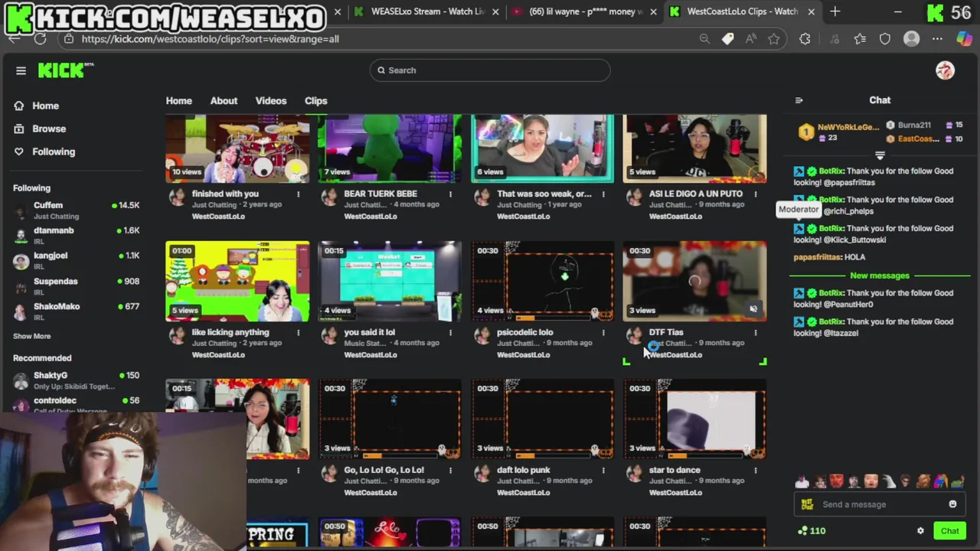The width and height of the screenshot is (980, 551).
Task: Collapse the chat panel using the header icon
Action: click(799, 100)
